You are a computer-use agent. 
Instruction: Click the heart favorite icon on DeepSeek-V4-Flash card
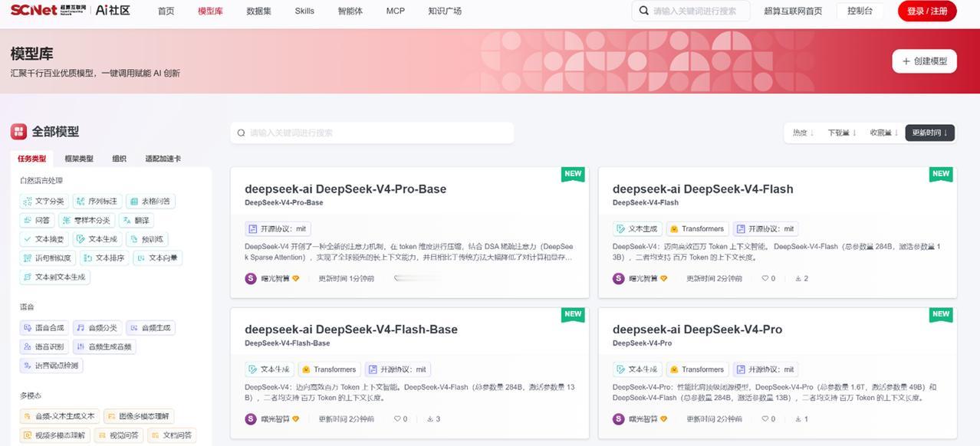[765, 278]
